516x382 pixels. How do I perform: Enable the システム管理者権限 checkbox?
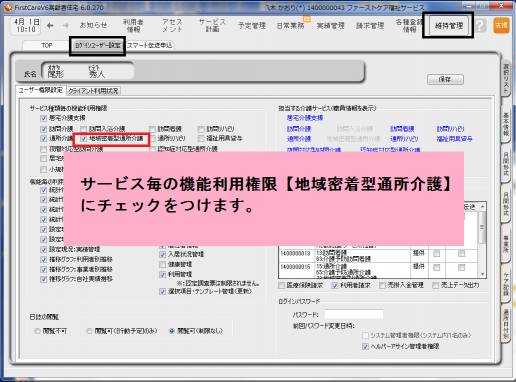coord(365,335)
